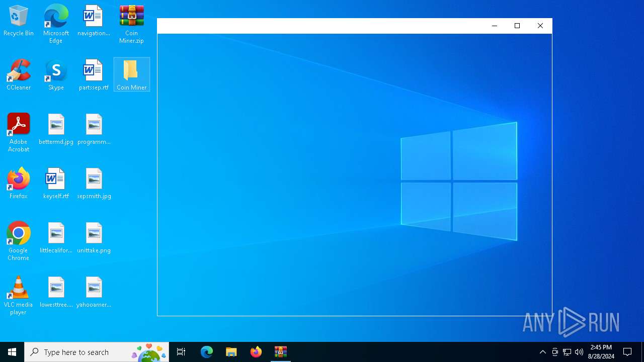Open the Meet Now tray icon
This screenshot has width=644, height=362.
tap(555, 352)
